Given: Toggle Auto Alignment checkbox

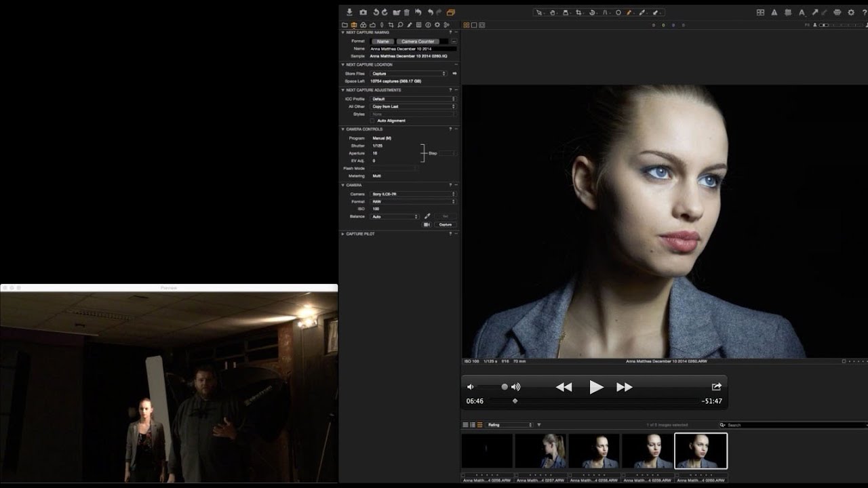Looking at the screenshot, I should tap(372, 121).
